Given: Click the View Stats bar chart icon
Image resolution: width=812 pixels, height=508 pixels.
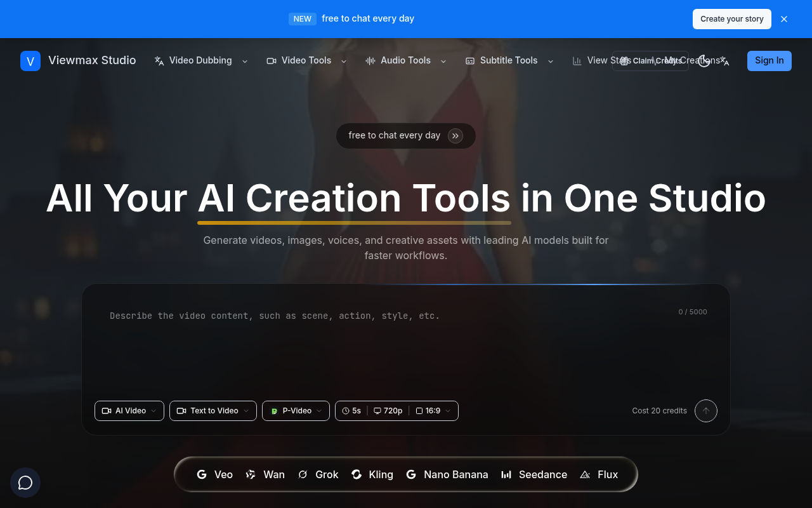Looking at the screenshot, I should tap(577, 61).
